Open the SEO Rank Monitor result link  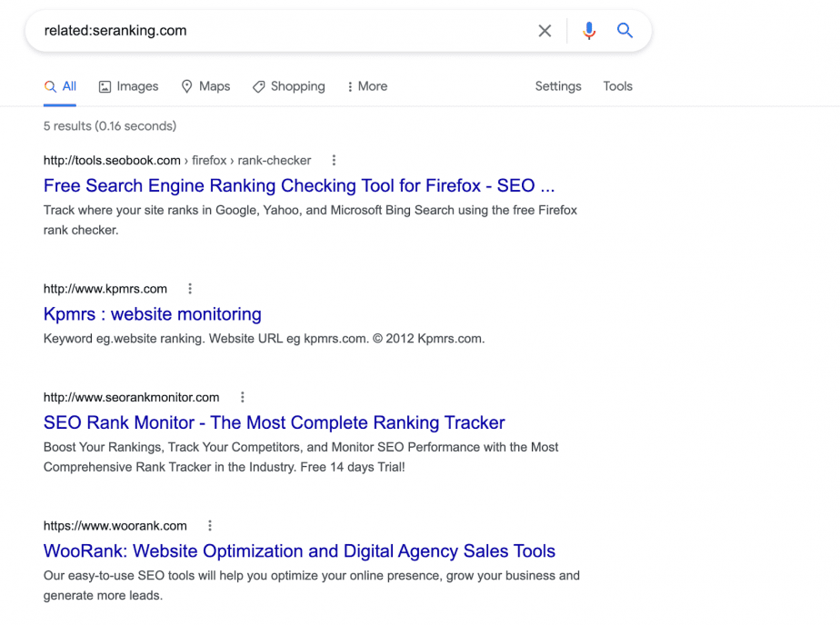point(274,422)
